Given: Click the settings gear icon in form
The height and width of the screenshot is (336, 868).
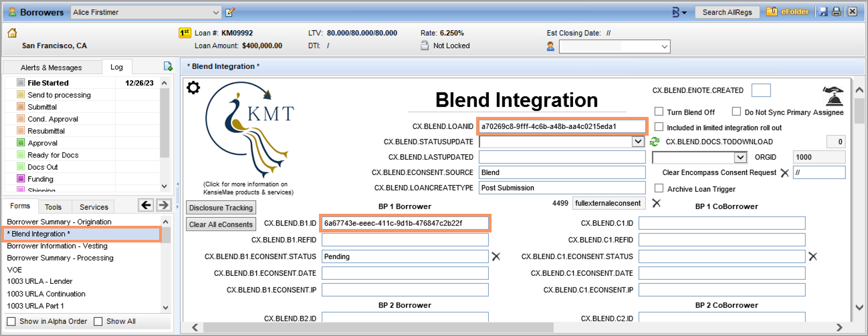Looking at the screenshot, I should point(193,88).
